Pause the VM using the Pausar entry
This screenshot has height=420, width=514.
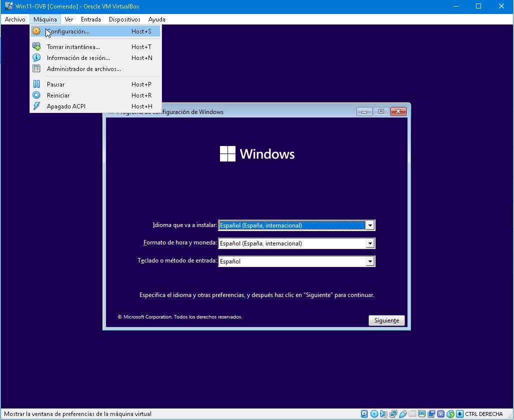55,84
